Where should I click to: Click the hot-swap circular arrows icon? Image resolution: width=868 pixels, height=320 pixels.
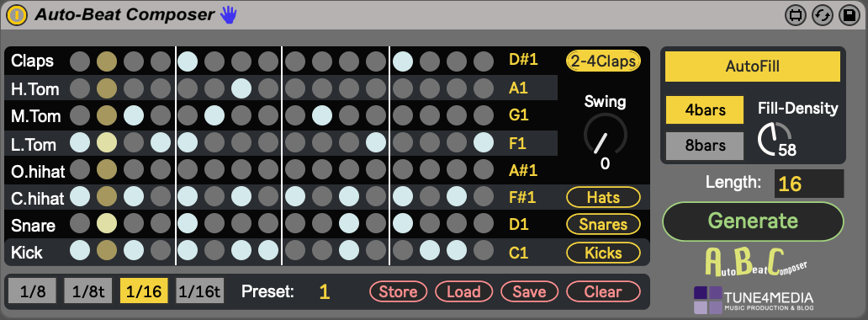pos(823,15)
